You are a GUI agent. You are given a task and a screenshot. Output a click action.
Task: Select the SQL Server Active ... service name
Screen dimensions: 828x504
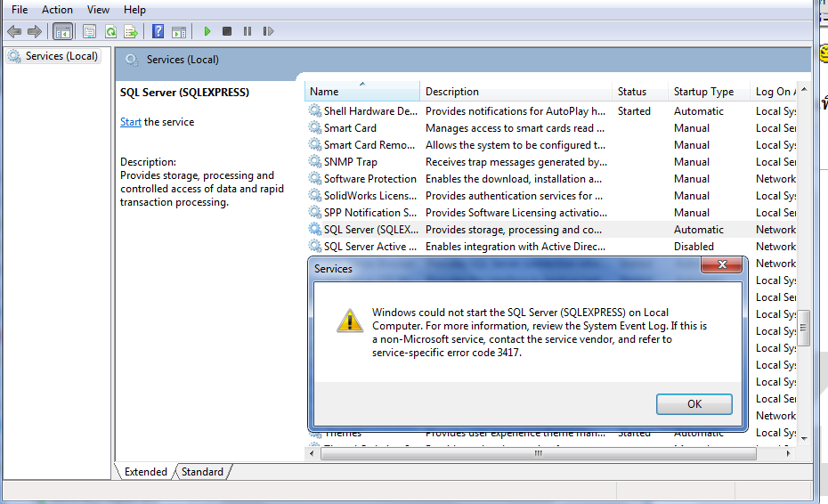pyautogui.click(x=370, y=246)
